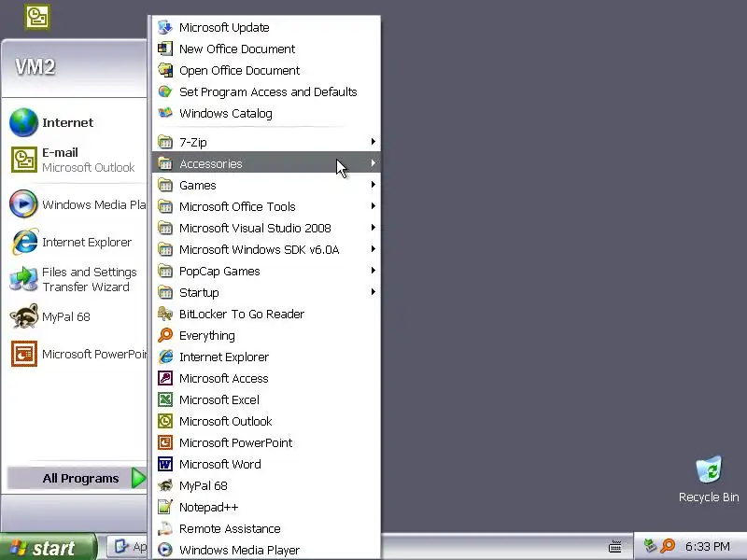Open Remote Assistance icon
Viewport: 747px width, 560px height.
165,528
